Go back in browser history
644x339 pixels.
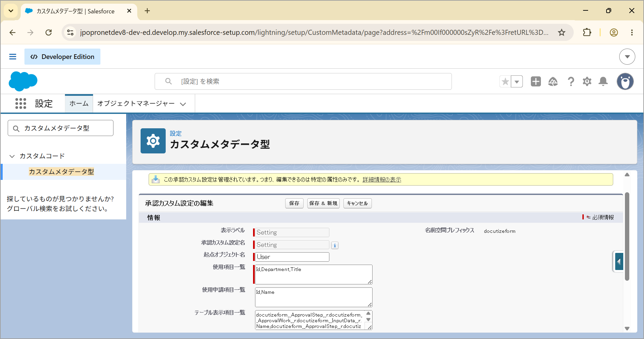coord(12,32)
